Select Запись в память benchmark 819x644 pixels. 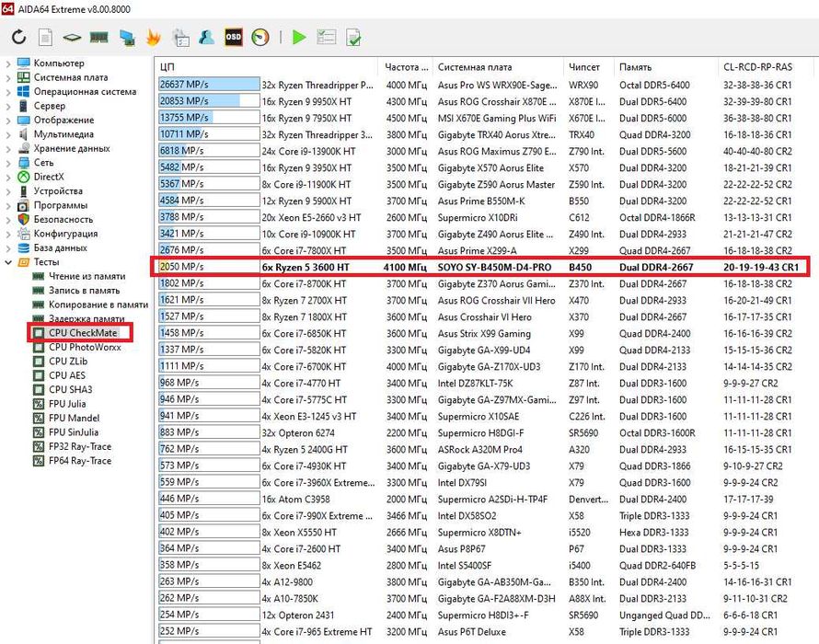(x=84, y=291)
